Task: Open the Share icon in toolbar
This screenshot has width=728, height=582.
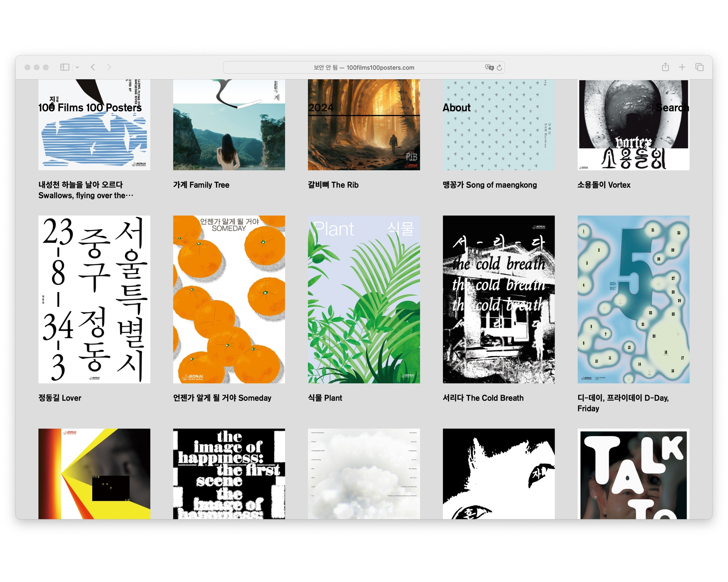Action: (665, 67)
